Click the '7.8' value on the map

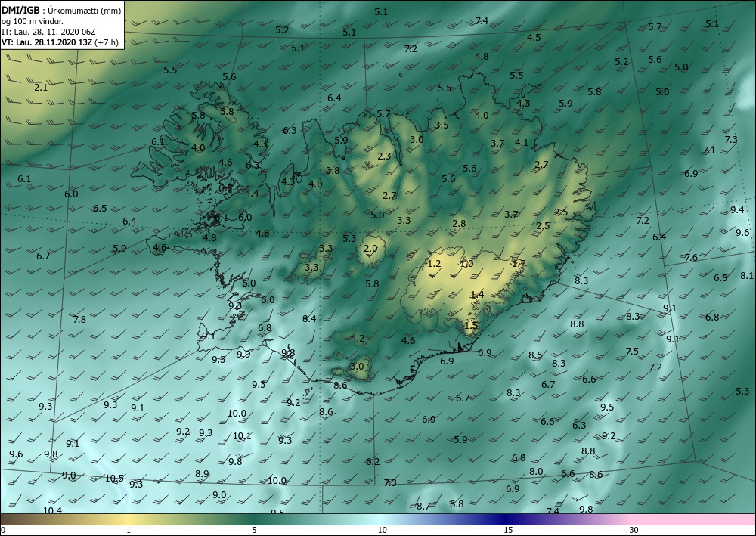point(79,320)
